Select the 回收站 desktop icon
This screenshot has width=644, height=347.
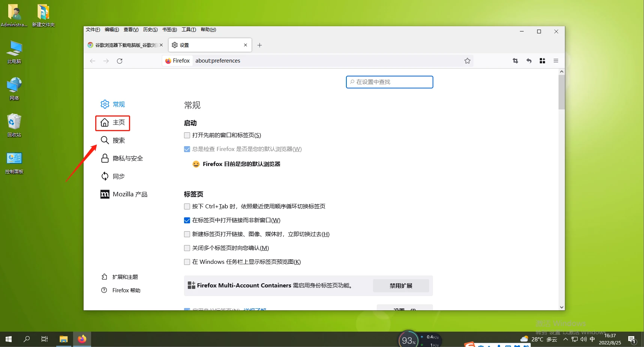[14, 126]
